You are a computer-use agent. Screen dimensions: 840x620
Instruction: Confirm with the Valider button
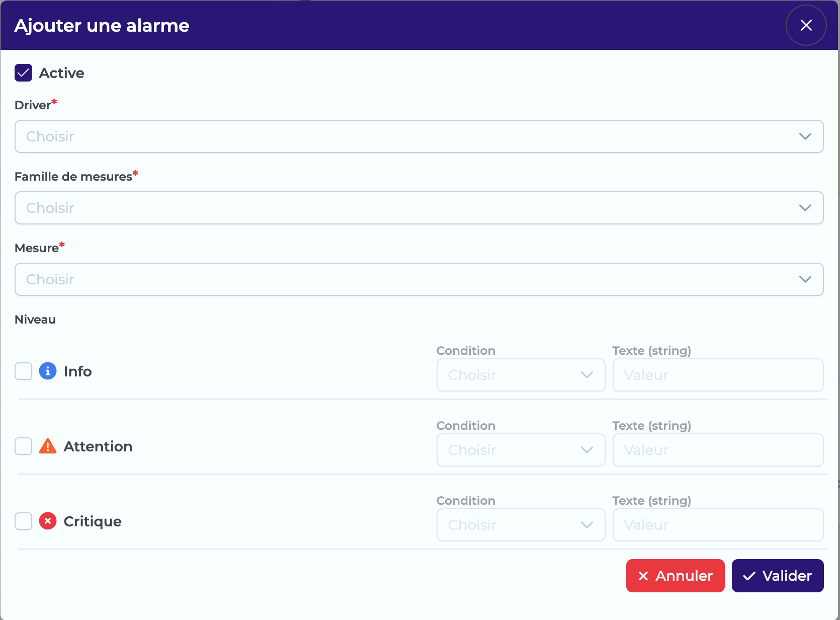778,576
